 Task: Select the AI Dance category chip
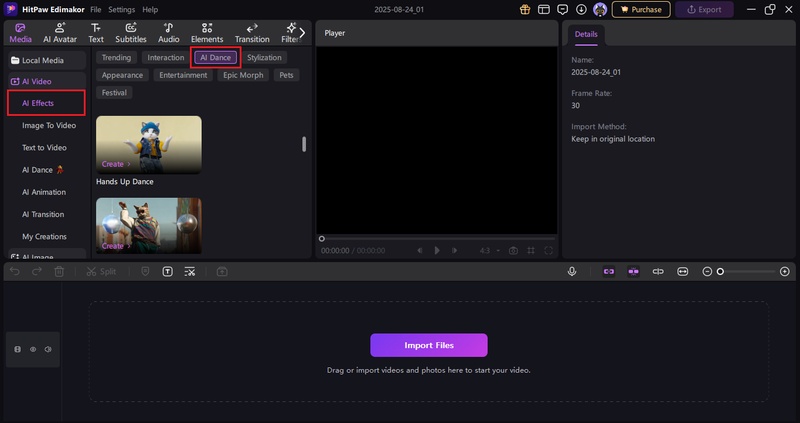215,58
